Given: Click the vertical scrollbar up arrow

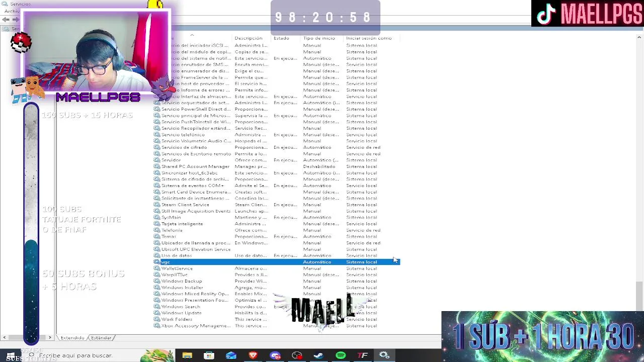Looking at the screenshot, I should click(639, 38).
